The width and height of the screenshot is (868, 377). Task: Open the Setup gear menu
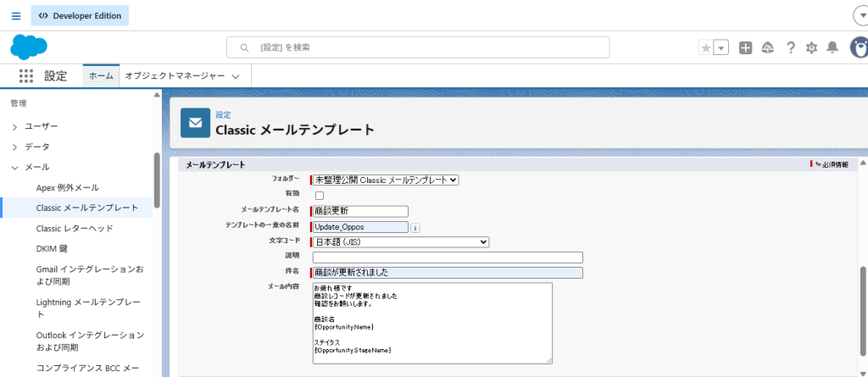pos(811,48)
